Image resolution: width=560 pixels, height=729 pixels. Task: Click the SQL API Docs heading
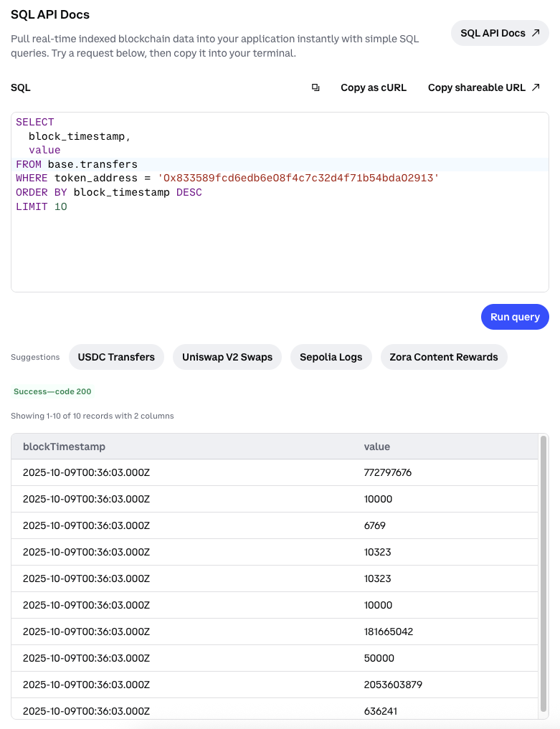50,14
